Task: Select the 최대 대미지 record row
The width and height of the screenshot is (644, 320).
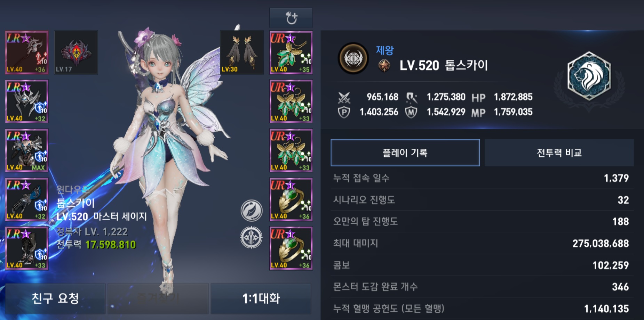Action: pyautogui.click(x=482, y=243)
